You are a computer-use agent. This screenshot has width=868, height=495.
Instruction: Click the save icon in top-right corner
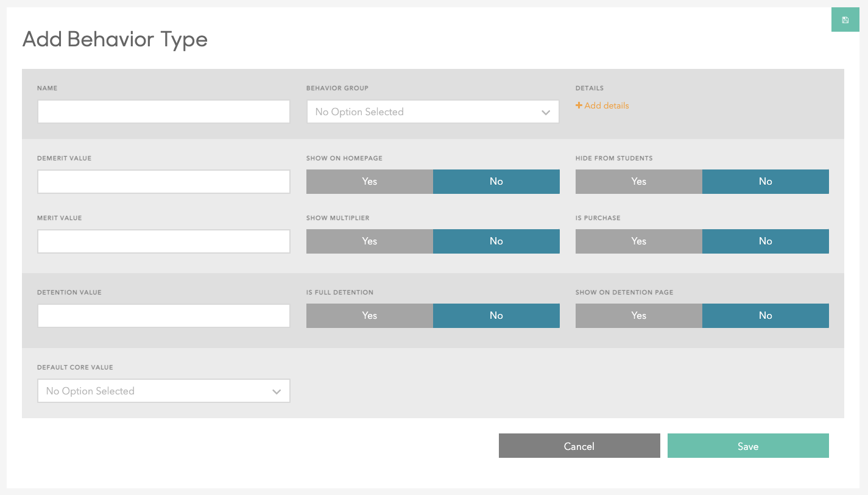pos(845,20)
